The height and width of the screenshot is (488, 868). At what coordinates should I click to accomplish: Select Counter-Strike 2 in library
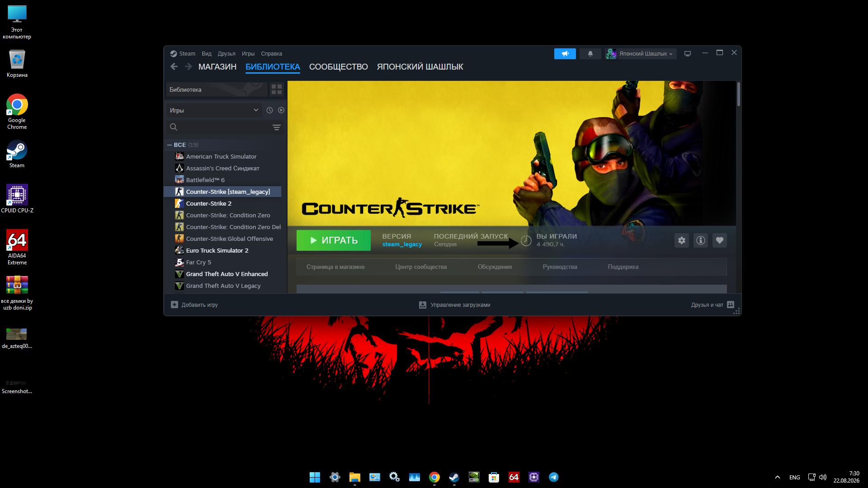[x=222, y=204]
